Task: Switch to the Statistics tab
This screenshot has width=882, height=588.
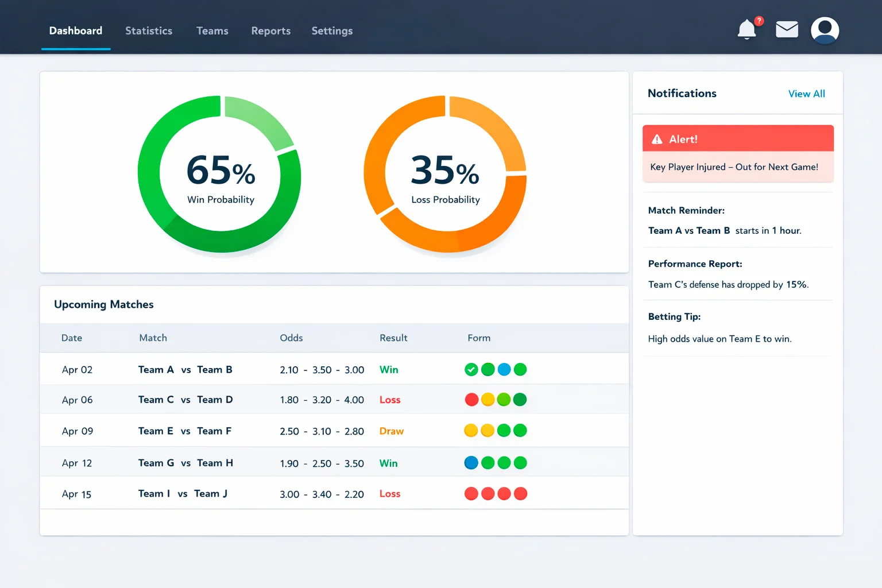Action: [x=149, y=31]
